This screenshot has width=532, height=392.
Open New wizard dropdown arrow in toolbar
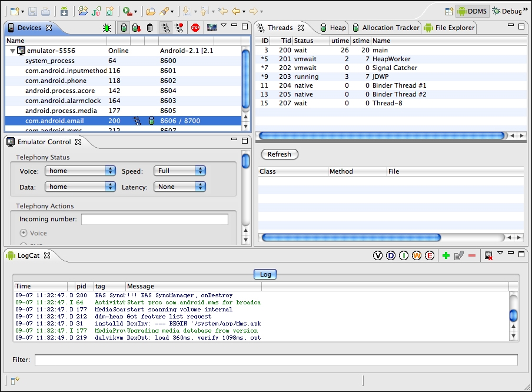[22, 12]
